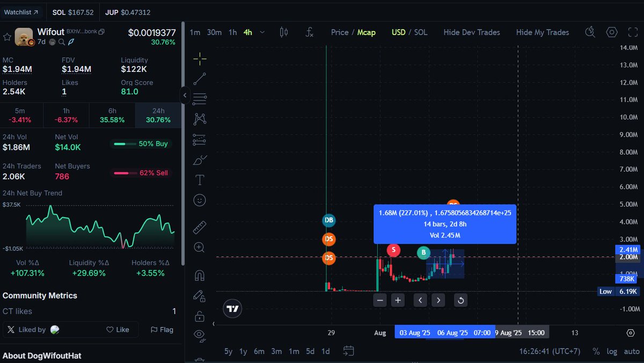
Task: Hide all drawings with eye icon
Action: 200,336
